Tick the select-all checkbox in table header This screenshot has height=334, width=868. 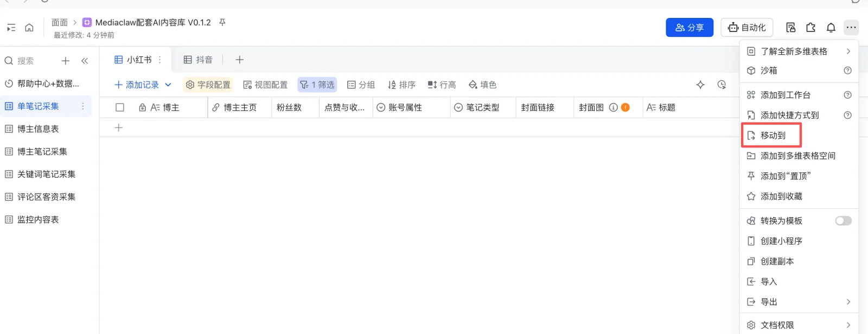pyautogui.click(x=120, y=107)
